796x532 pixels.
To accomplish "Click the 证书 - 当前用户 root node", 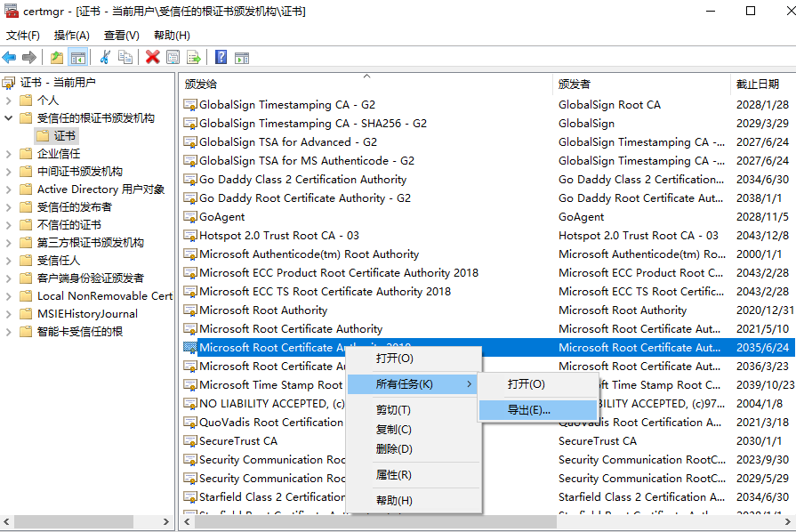I will tap(57, 82).
